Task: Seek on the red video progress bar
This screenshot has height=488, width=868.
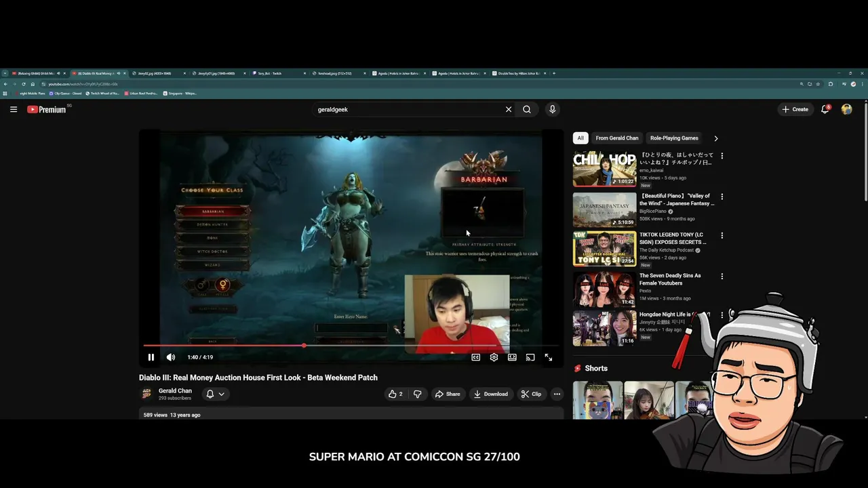Action: click(351, 346)
